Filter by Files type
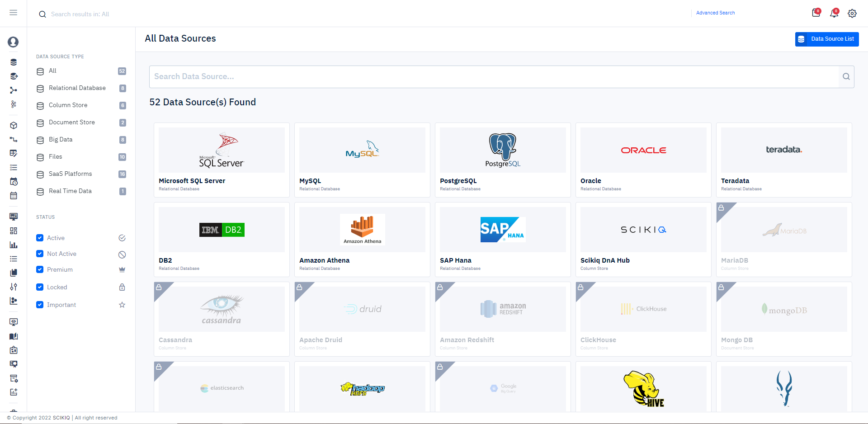The image size is (868, 424). [x=81, y=157]
